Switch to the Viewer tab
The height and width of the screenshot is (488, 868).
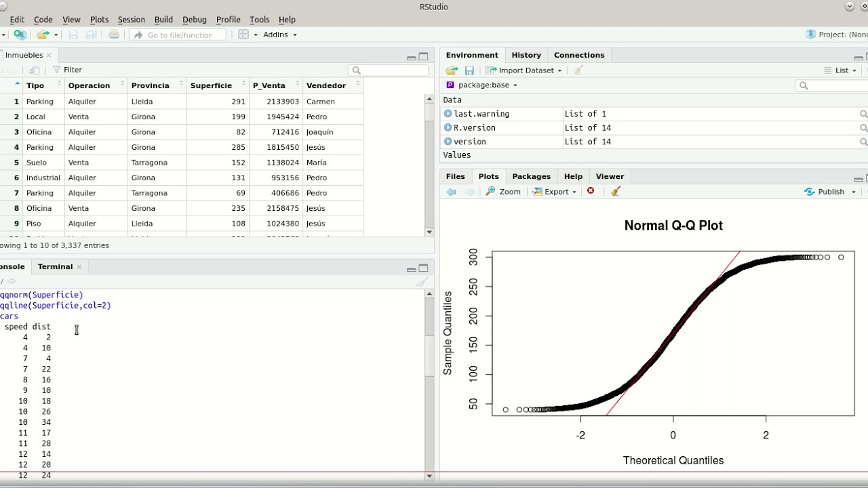[610, 176]
